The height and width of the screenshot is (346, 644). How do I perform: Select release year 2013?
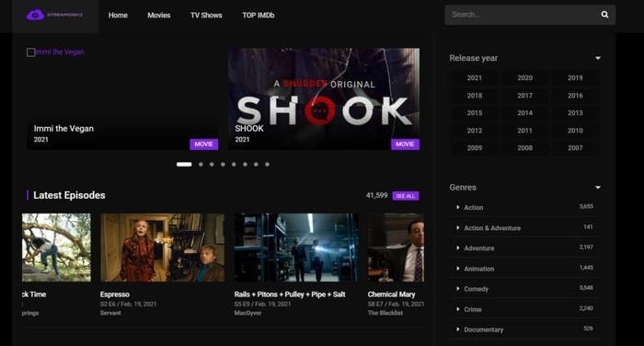(x=575, y=112)
